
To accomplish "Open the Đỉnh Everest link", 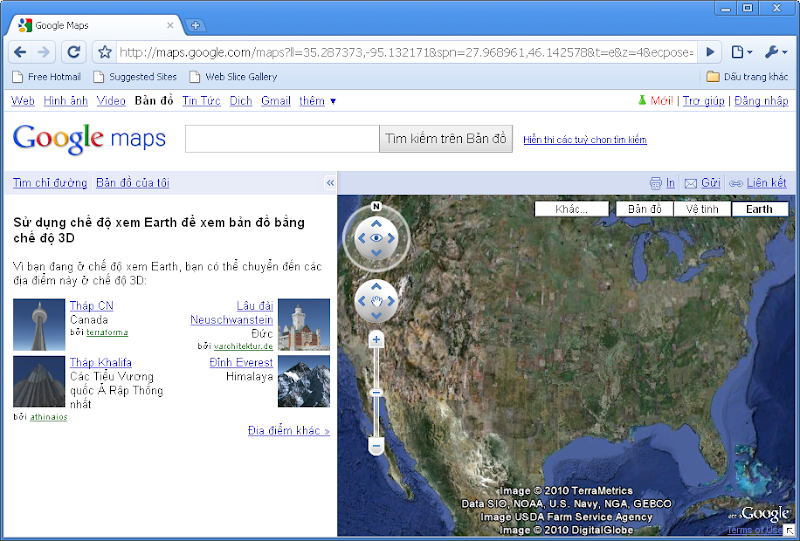I will 241,362.
